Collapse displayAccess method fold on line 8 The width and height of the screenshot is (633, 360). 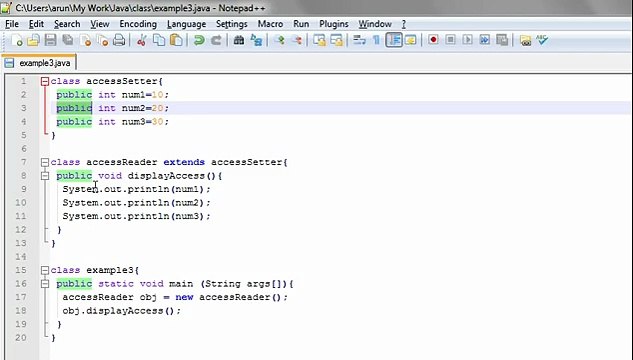point(45,176)
